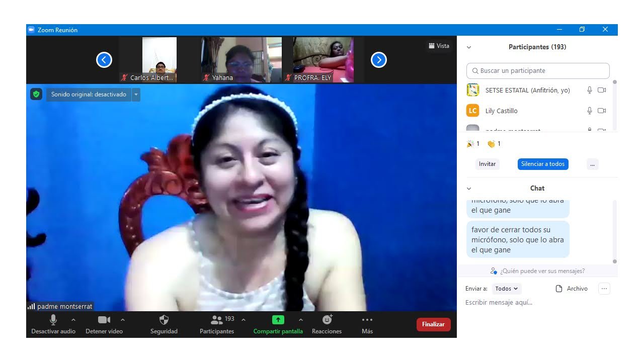Mute everyone with Silenciar a todos
The width and height of the screenshot is (644, 362).
[543, 164]
